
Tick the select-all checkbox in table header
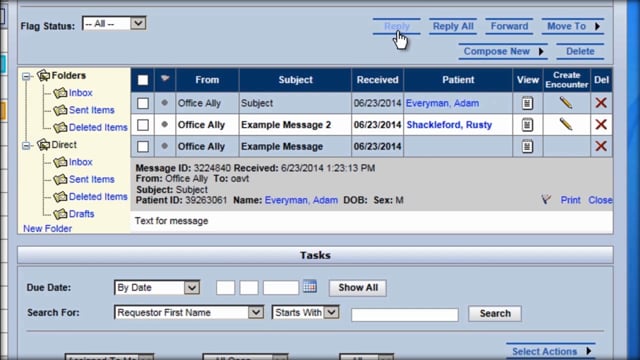coord(143,80)
